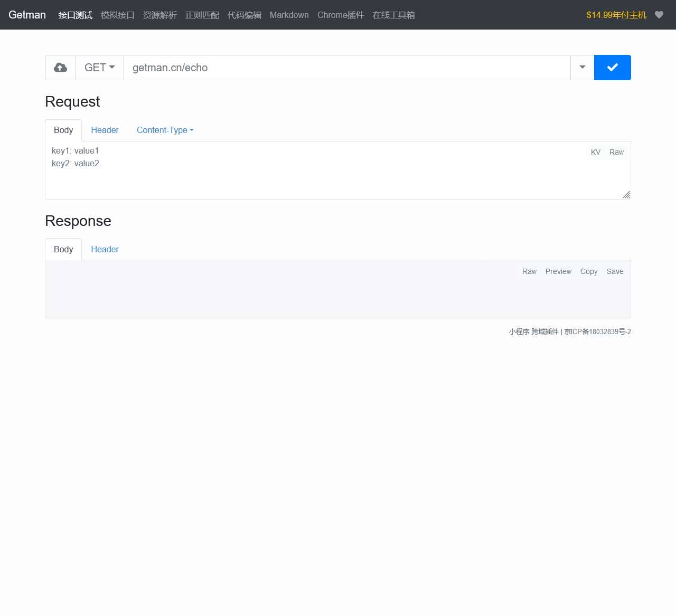Click the $14.99年付主机 link
676x616 pixels.
pos(616,15)
